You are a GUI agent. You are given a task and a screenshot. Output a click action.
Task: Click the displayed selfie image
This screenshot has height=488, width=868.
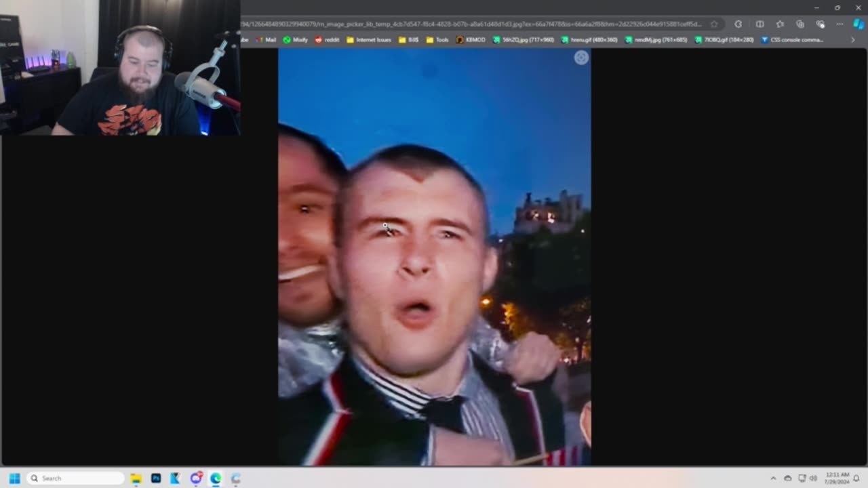pos(434,256)
